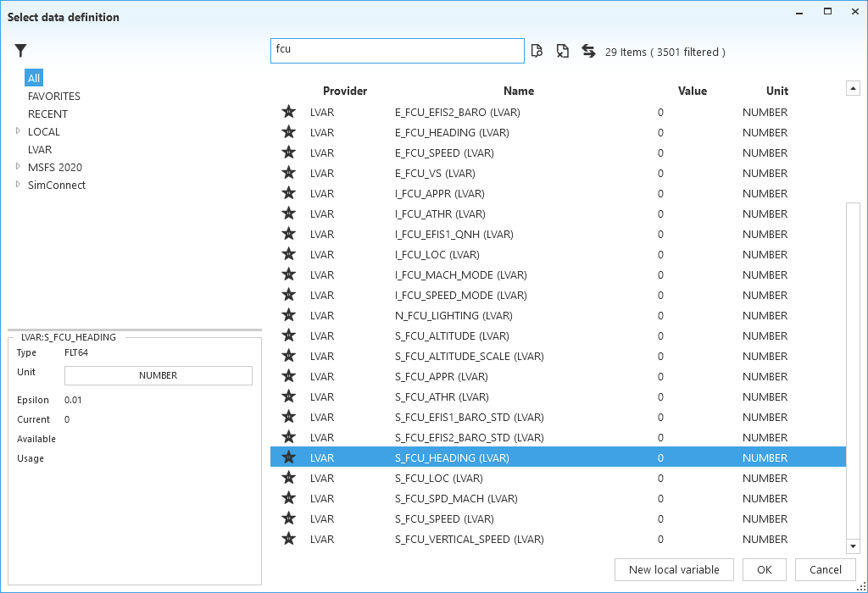Click the clear filter document icon
Viewport: 868px width, 593px height.
(x=562, y=52)
